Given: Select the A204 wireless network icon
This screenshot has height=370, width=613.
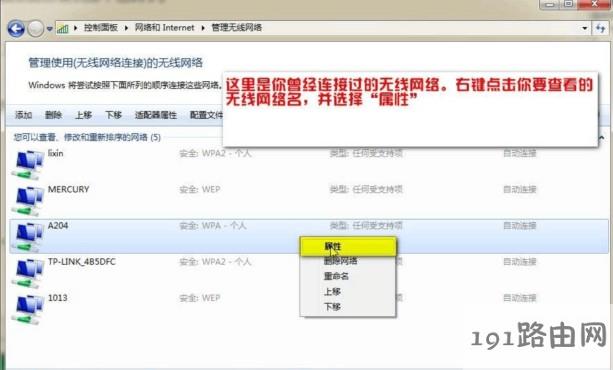Looking at the screenshot, I should click(x=27, y=237).
